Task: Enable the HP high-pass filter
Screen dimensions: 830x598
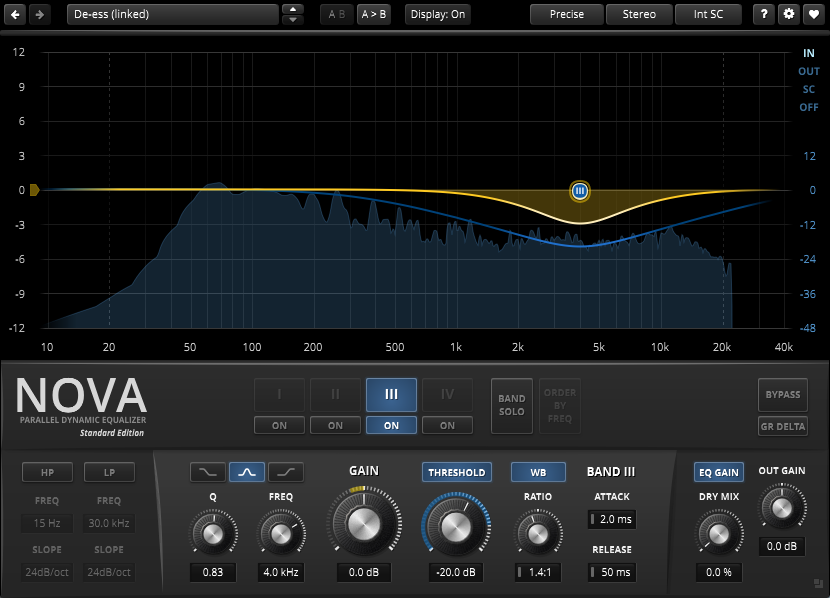Action: click(x=47, y=472)
